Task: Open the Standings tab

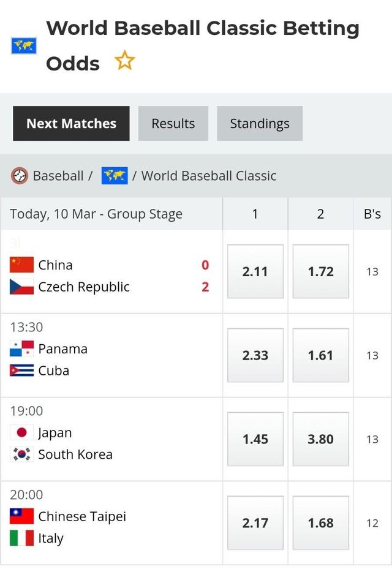Action: 260,124
